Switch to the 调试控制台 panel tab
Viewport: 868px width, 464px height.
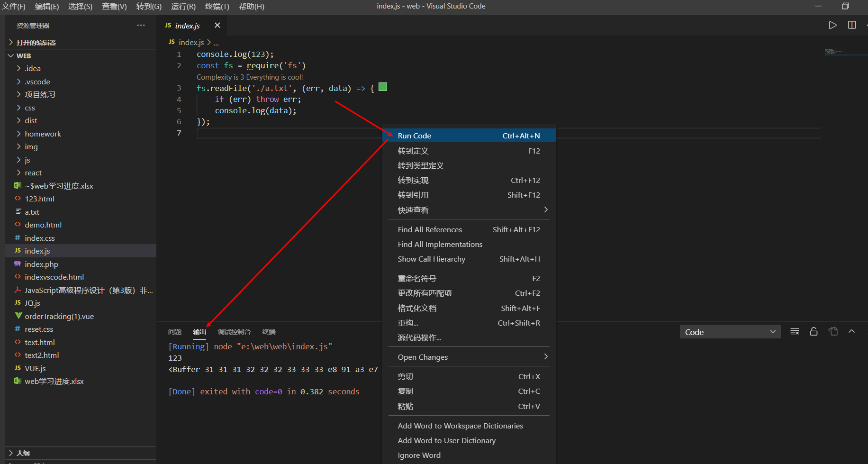coord(234,331)
